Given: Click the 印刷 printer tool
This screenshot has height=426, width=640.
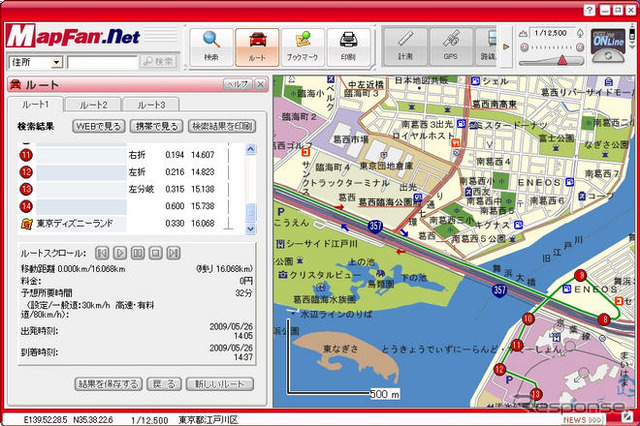Looking at the screenshot, I should (348, 47).
